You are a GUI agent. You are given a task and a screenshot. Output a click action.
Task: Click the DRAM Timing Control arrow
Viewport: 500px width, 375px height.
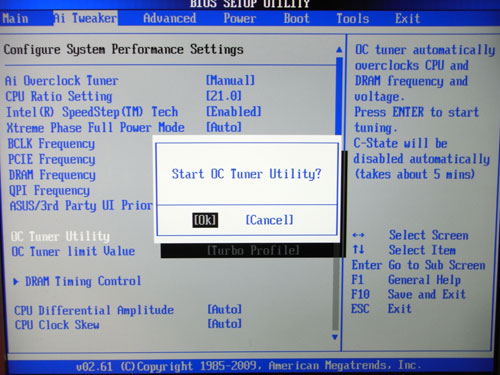15,282
